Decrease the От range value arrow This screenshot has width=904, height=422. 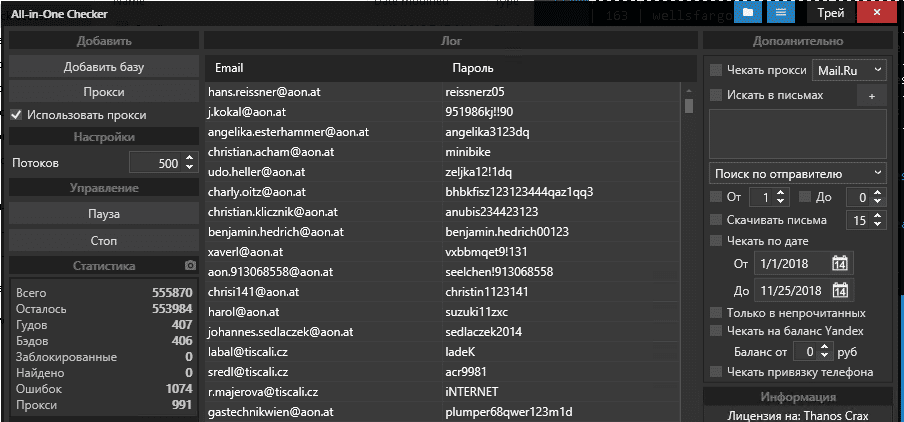[780, 201]
